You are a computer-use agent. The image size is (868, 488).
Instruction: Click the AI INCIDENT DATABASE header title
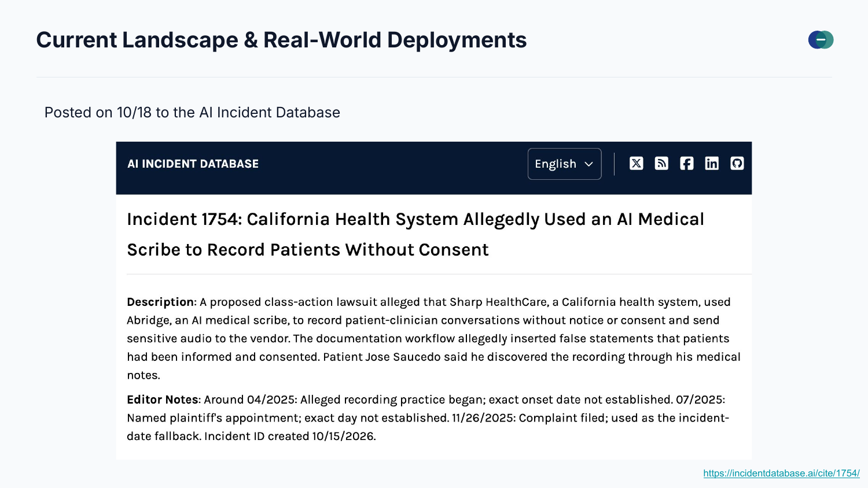pyautogui.click(x=193, y=164)
